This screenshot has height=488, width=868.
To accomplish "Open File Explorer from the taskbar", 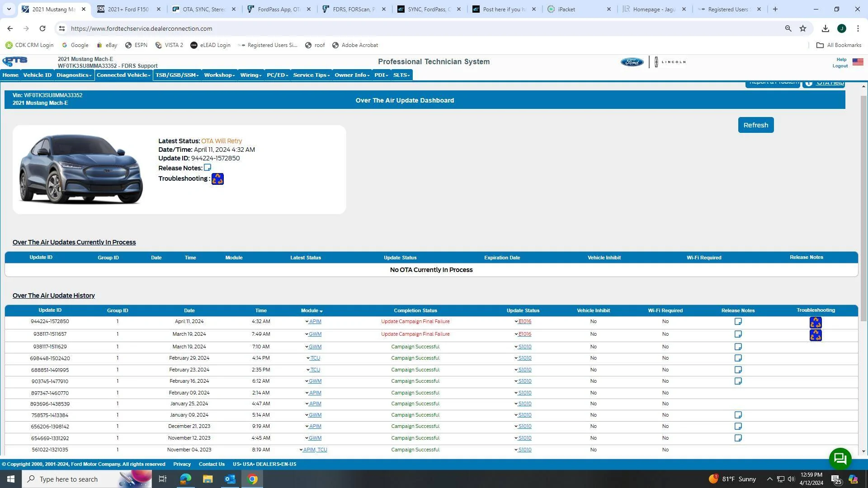I will tap(208, 479).
